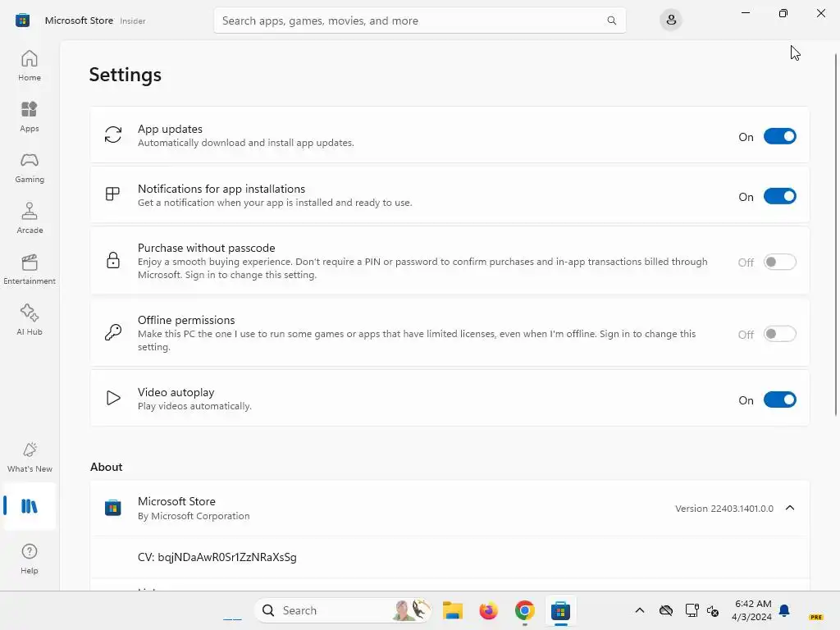Open the Entertainment section
Image resolution: width=840 pixels, height=630 pixels.
[30, 269]
